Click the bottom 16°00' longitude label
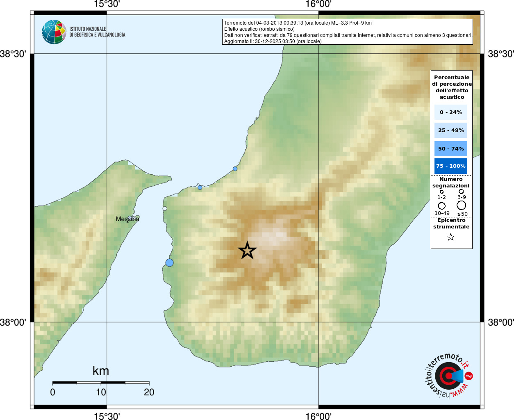514x420 pixels. pyautogui.click(x=318, y=416)
